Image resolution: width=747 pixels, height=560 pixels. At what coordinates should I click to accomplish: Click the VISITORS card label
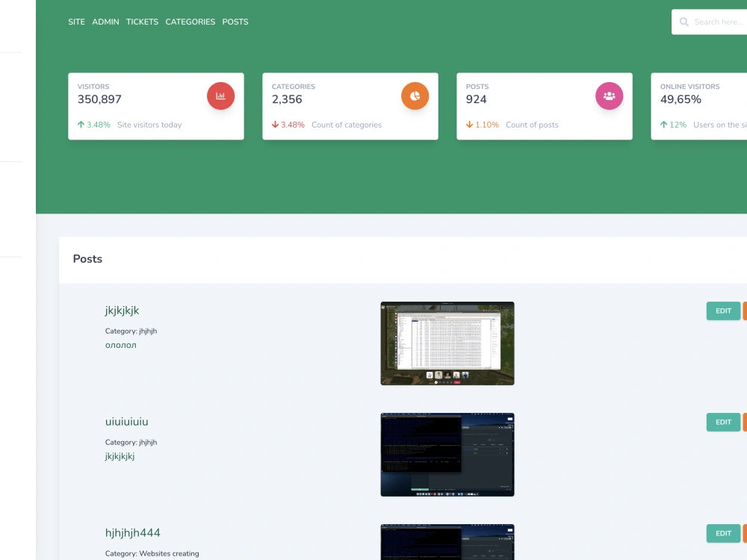pyautogui.click(x=93, y=87)
